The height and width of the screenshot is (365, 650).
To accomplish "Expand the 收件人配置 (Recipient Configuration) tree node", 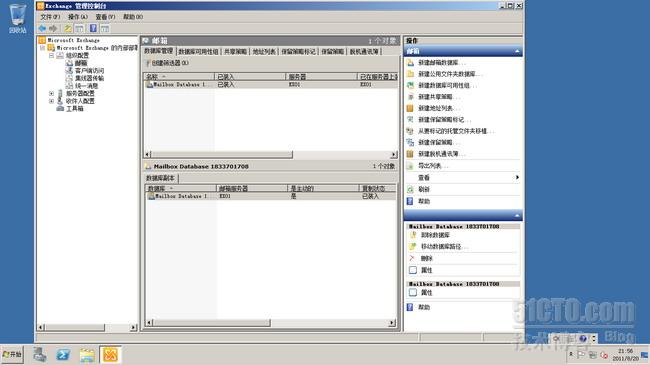I will click(51, 101).
